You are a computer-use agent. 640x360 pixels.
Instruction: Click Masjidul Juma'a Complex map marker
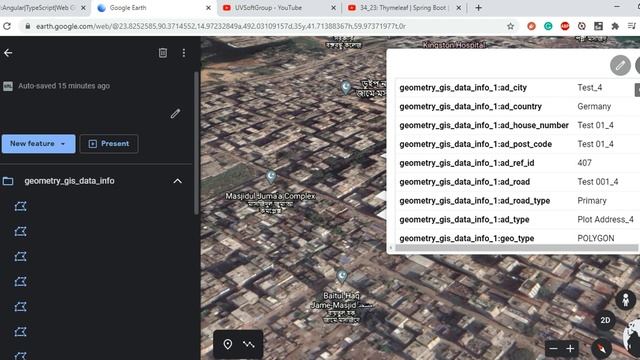coord(271,176)
